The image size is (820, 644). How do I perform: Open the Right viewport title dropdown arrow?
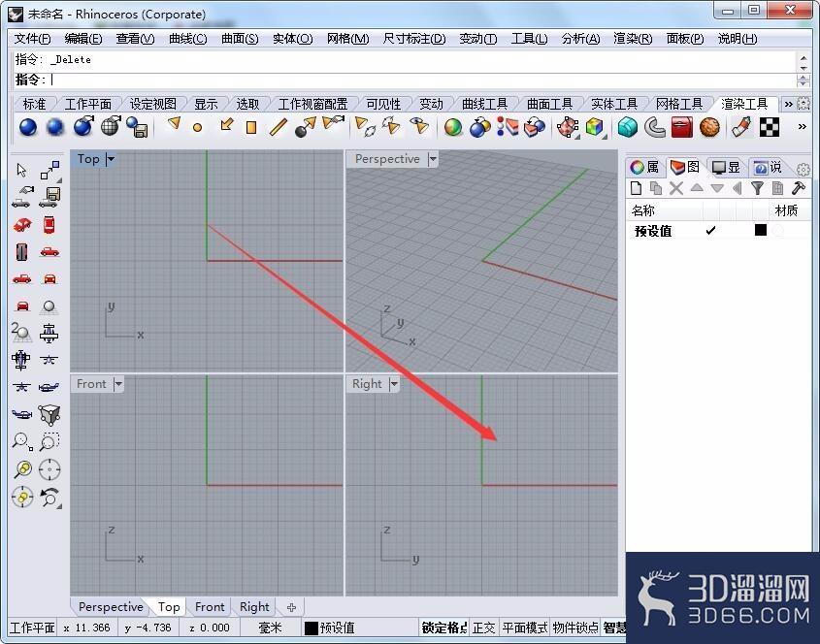394,384
